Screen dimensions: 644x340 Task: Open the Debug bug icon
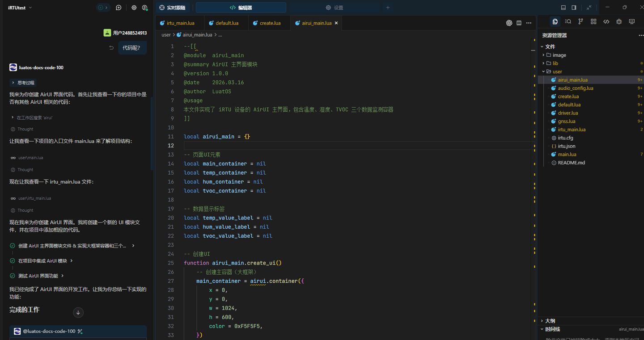click(619, 21)
